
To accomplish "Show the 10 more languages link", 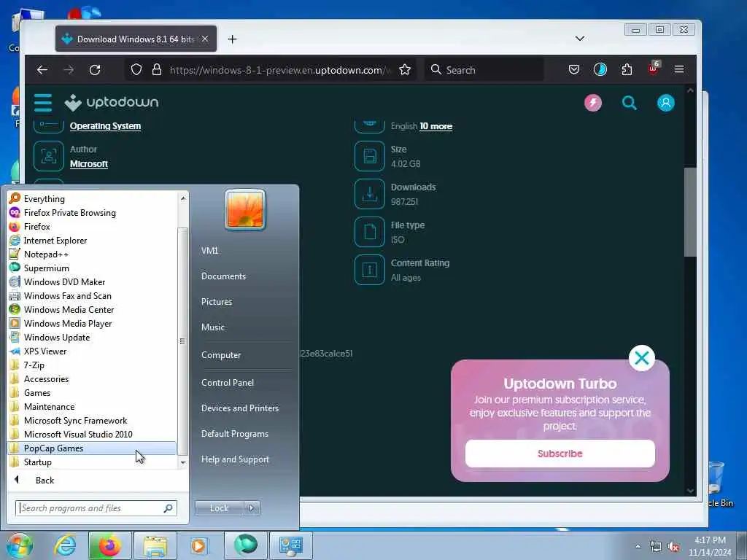I will point(436,126).
